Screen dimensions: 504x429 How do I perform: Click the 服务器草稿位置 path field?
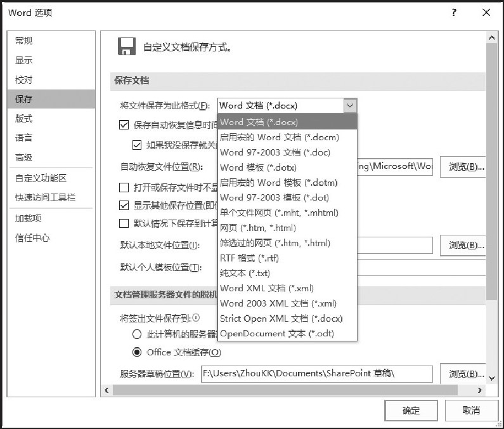coord(317,374)
